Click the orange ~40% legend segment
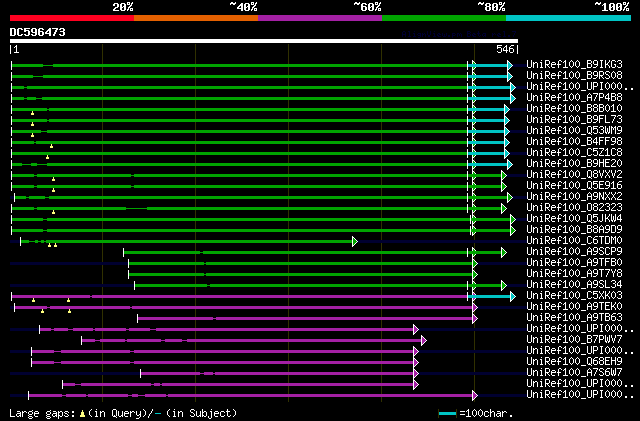640x421 pixels. pos(196,18)
